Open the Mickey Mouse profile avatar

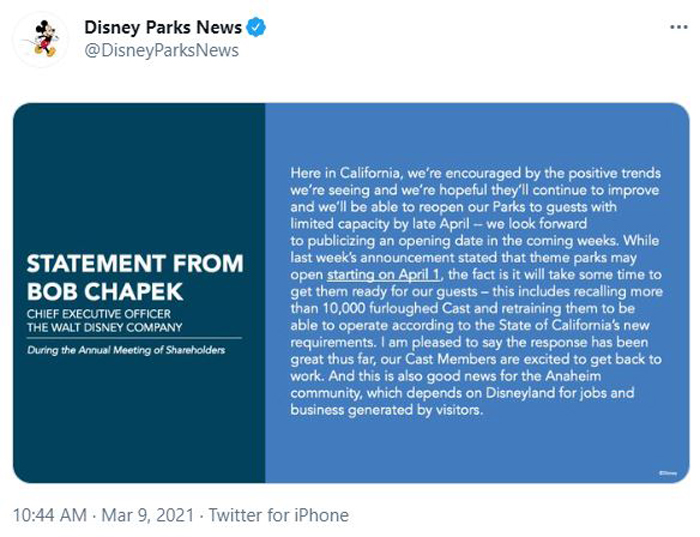[41, 39]
